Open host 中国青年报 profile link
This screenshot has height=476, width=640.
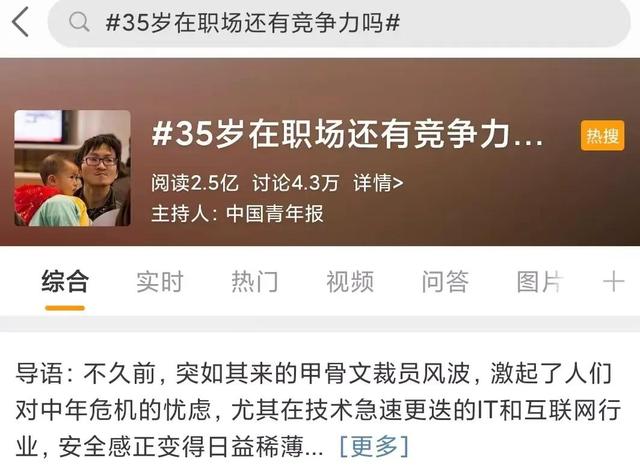pyautogui.click(x=275, y=214)
